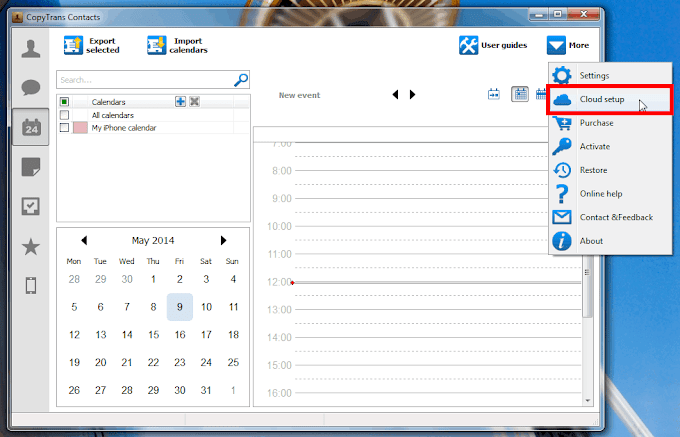Click the 12:00 current time marker

292,283
